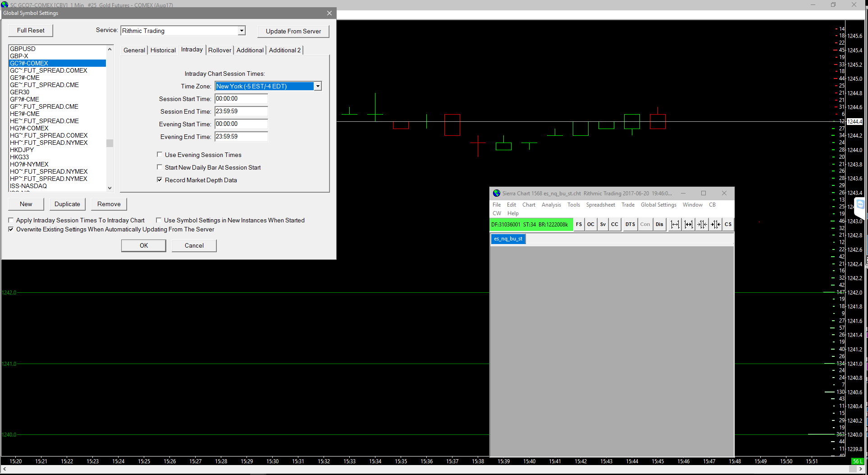
Task: Click the symbol list scrollbar thumb
Action: 110,143
